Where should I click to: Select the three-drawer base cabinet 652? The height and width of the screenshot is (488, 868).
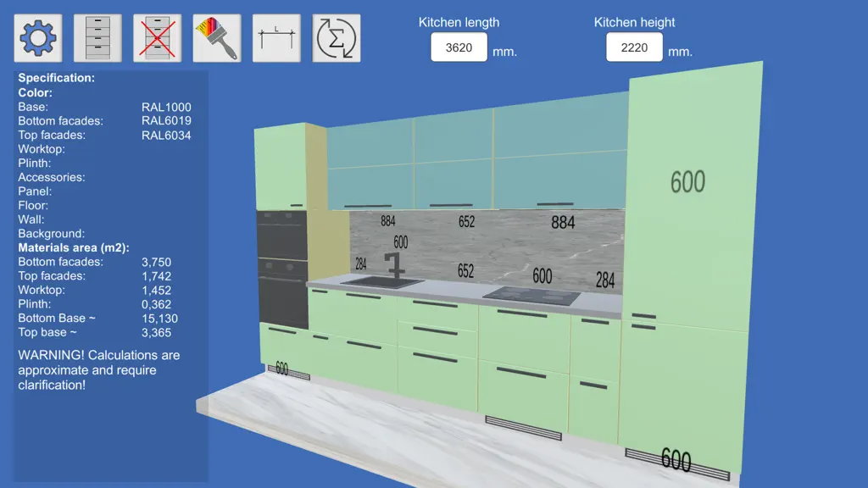tap(437, 354)
